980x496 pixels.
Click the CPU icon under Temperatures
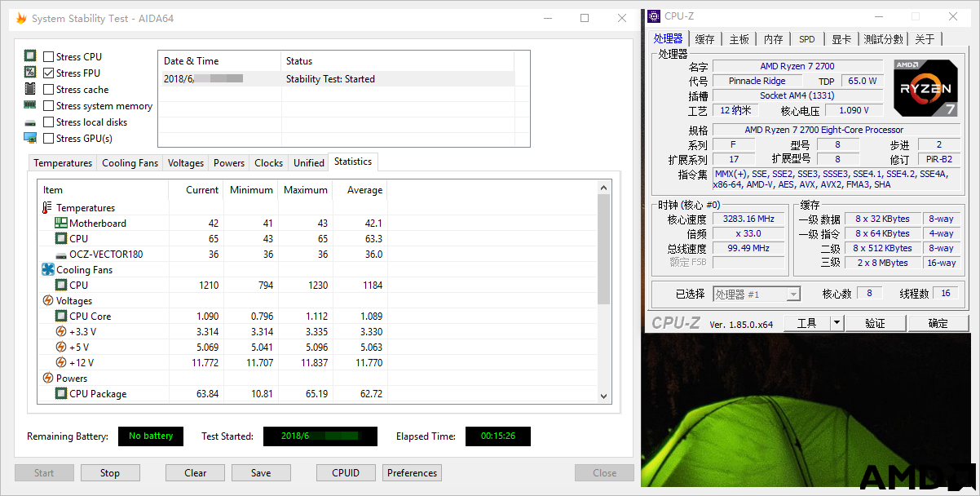click(x=61, y=239)
